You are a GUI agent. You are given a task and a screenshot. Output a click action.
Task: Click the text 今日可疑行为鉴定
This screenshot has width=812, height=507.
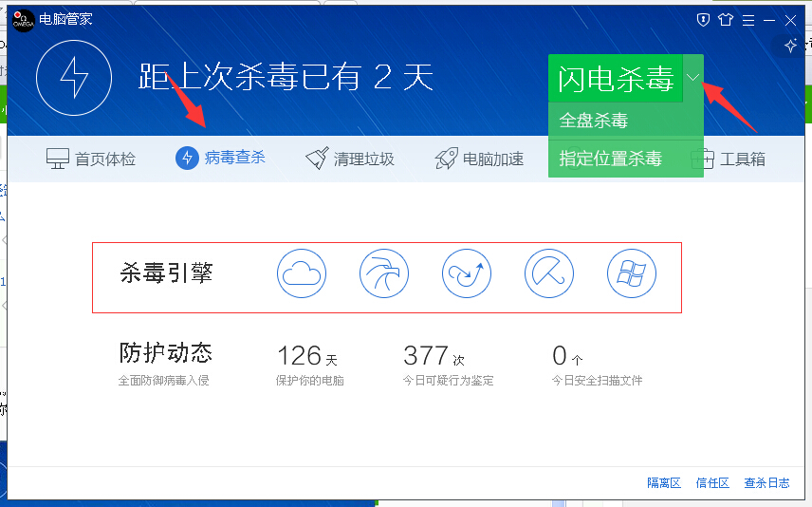[x=449, y=381]
